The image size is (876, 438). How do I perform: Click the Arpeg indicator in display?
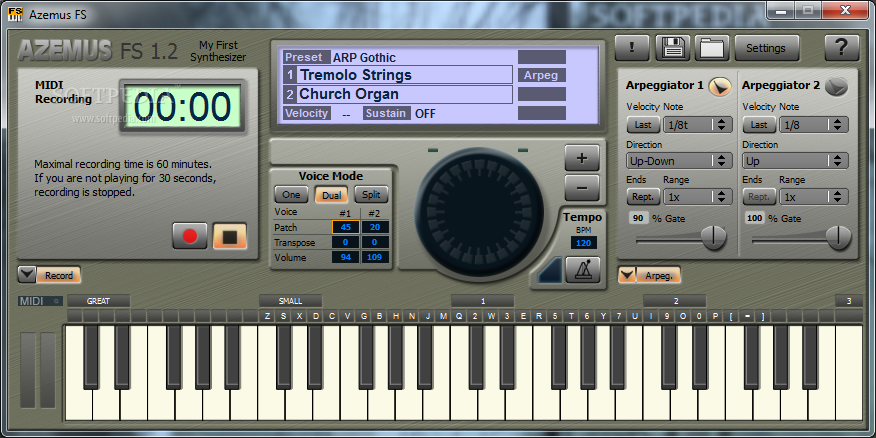click(541, 75)
